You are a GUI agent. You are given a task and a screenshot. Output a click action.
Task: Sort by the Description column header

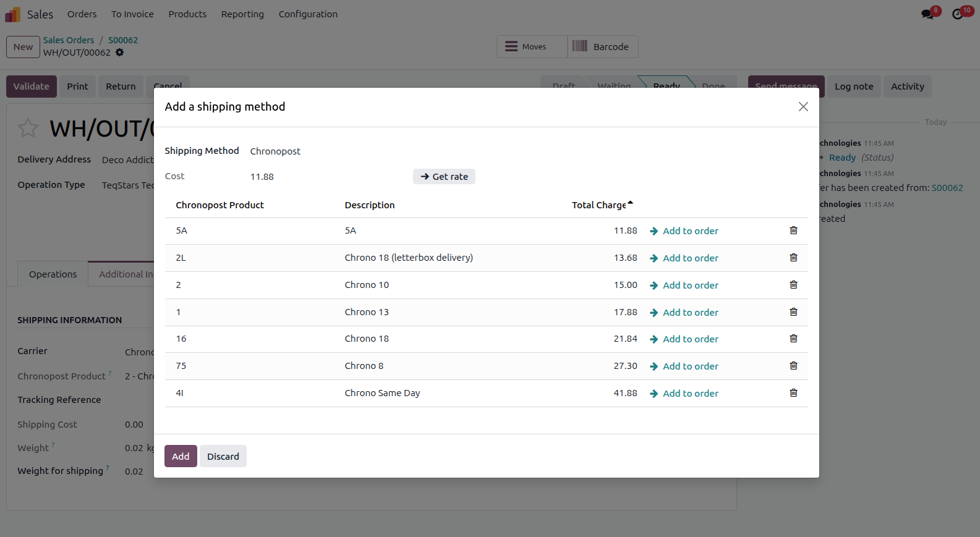[370, 205]
